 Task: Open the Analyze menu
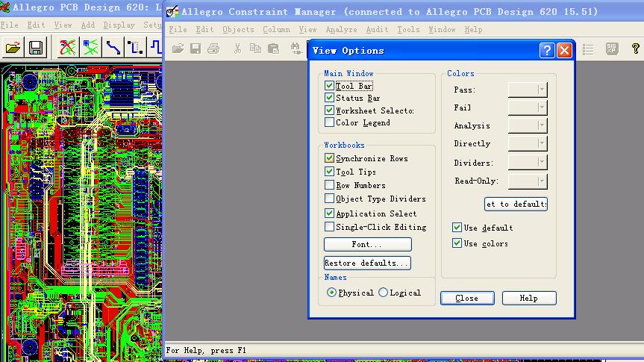[x=341, y=30]
